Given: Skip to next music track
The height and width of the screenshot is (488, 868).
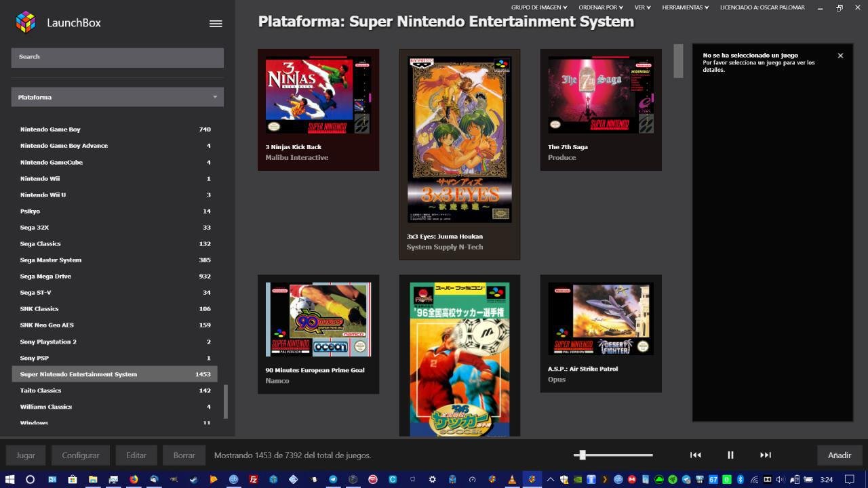Looking at the screenshot, I should [766, 455].
